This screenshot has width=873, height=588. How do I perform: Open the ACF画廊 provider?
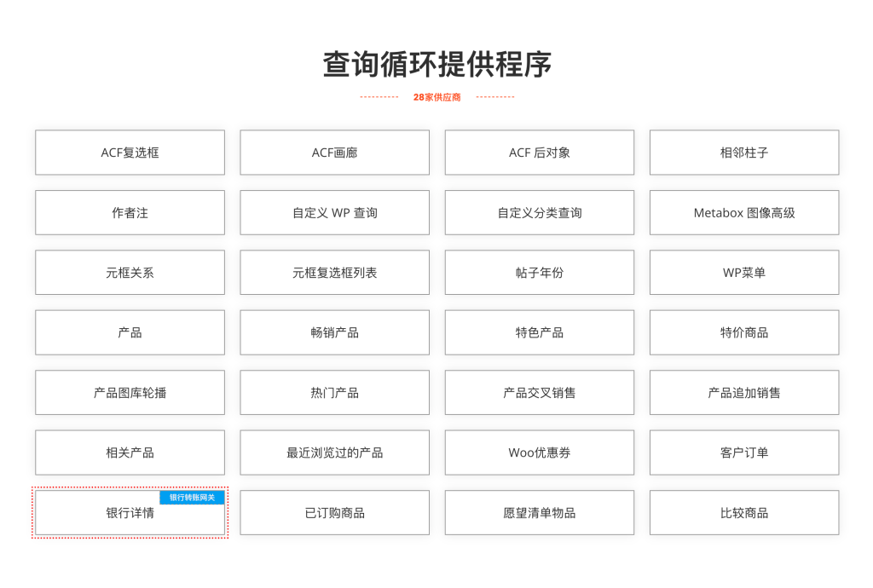pyautogui.click(x=334, y=153)
